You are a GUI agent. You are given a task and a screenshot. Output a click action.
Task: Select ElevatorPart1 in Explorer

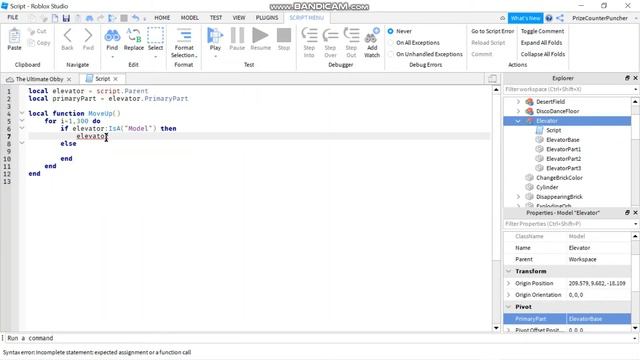(x=563, y=149)
